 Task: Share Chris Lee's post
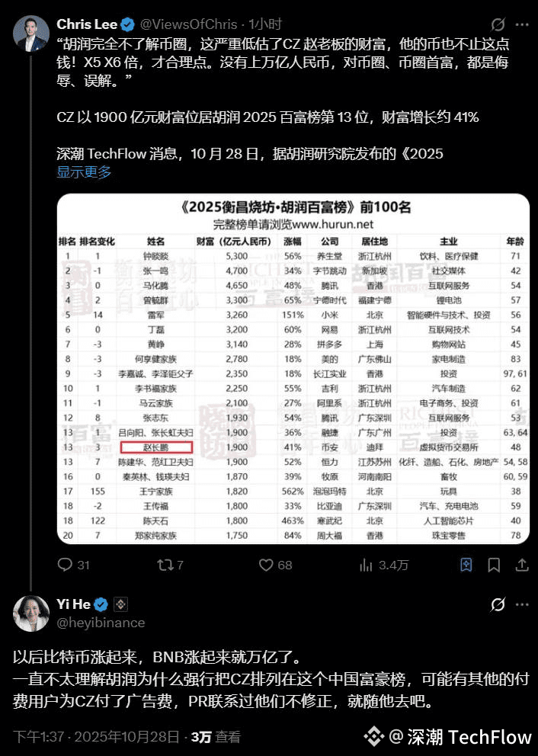point(521,565)
